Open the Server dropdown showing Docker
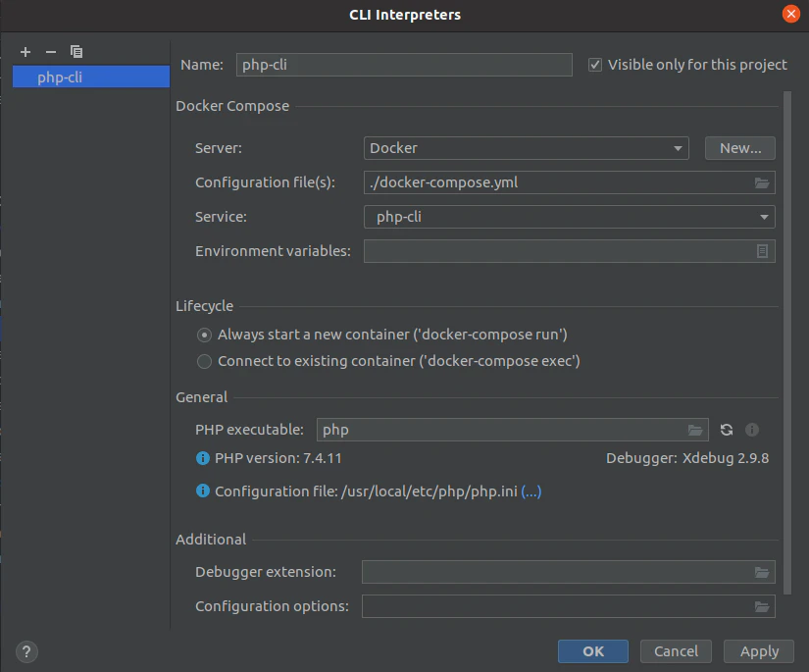809x672 pixels. 526,148
